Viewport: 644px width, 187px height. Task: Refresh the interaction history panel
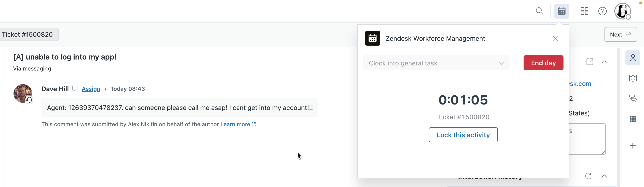tap(588, 176)
